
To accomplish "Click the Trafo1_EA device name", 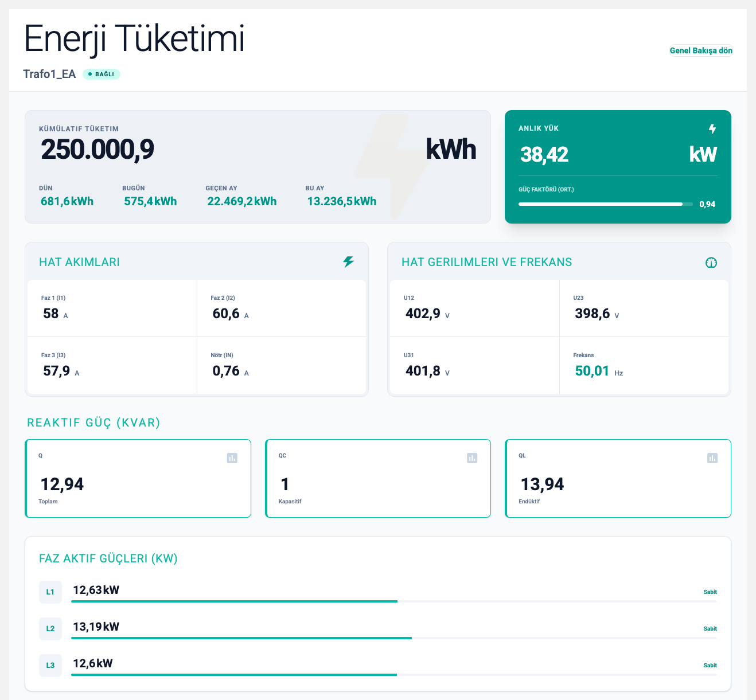I will click(49, 74).
